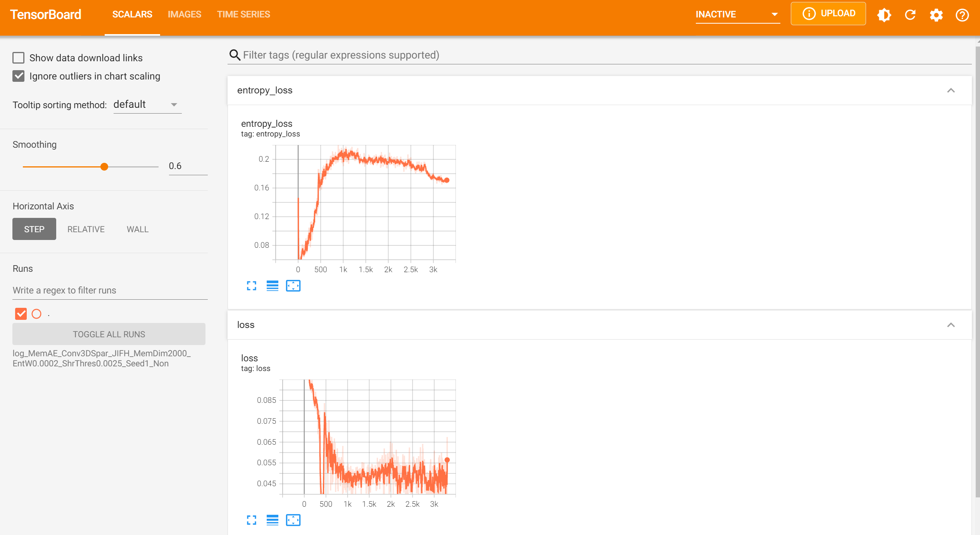This screenshot has width=980, height=535.
Task: Switch to the TIME SERIES tab
Action: click(x=243, y=15)
